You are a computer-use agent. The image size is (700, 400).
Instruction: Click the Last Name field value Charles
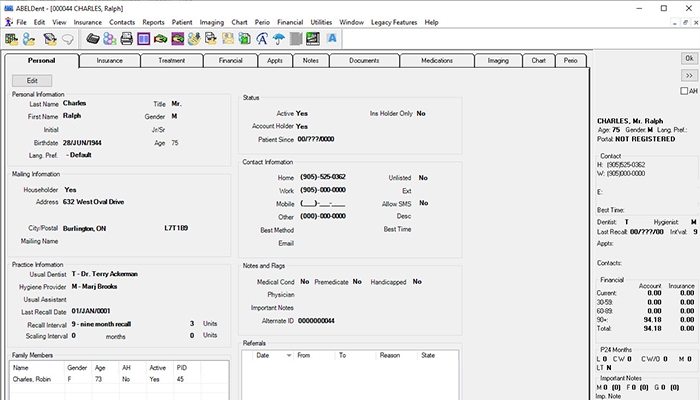click(75, 103)
